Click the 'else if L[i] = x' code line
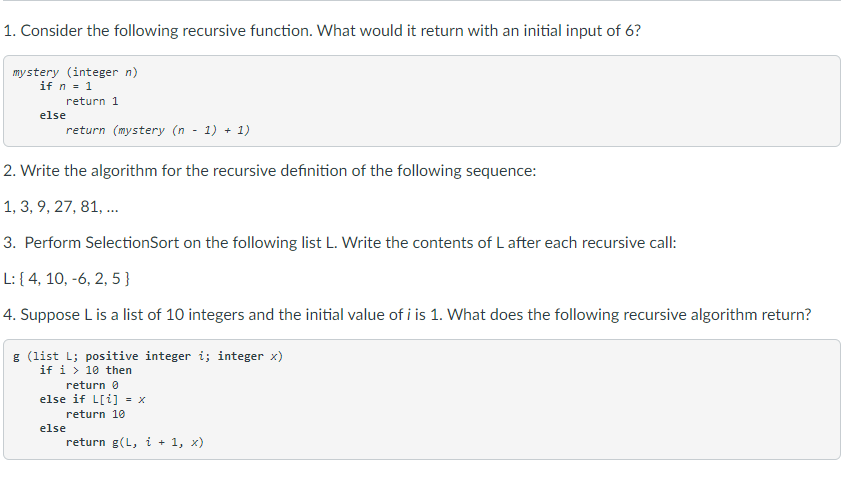The image size is (866, 495). coord(92,399)
